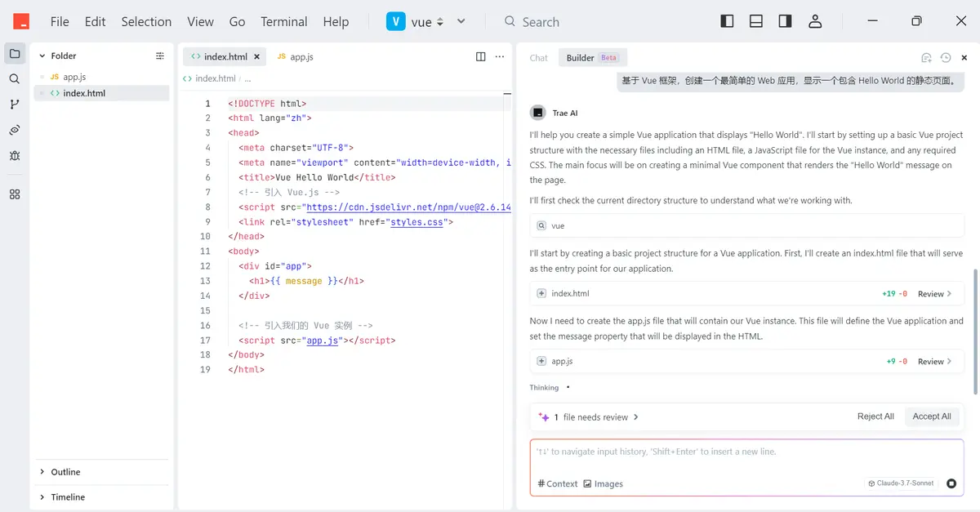Click the Trae red logo icon
Viewport: 980px width, 512px height.
point(21,21)
